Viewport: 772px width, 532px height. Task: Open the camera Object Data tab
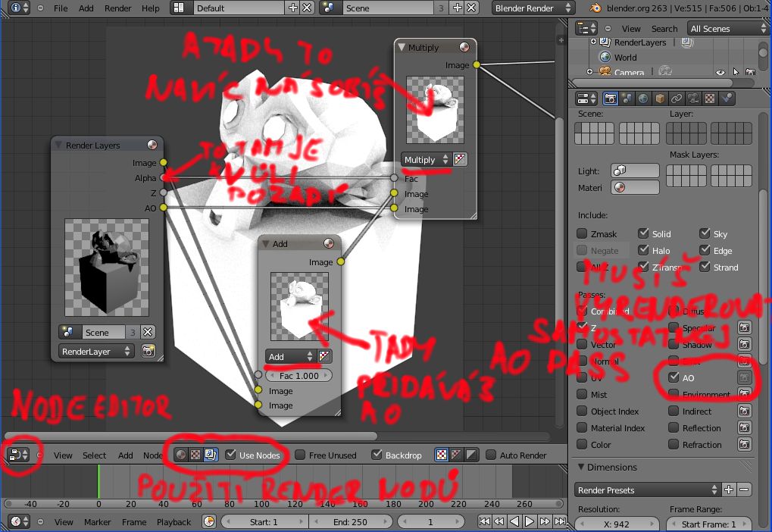(693, 99)
